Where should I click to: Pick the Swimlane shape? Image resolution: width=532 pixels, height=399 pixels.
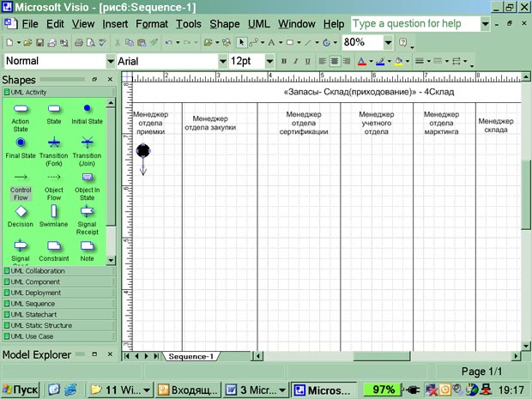tap(53, 211)
